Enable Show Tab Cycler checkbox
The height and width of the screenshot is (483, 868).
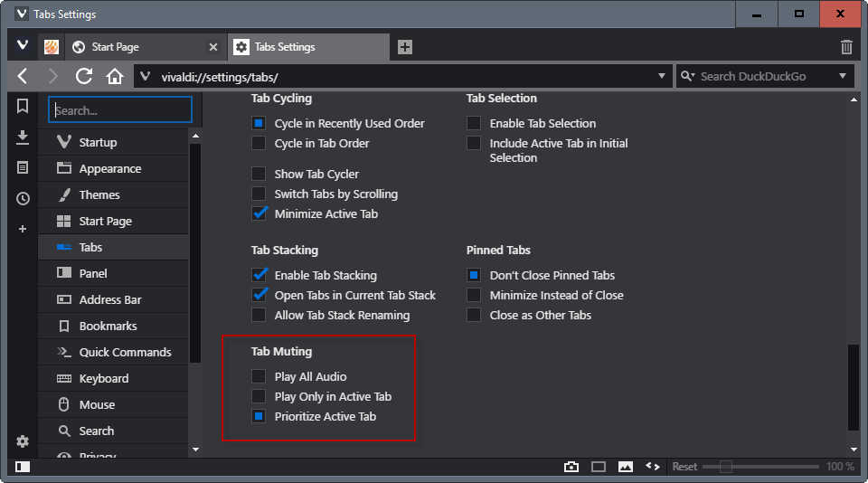[259, 174]
